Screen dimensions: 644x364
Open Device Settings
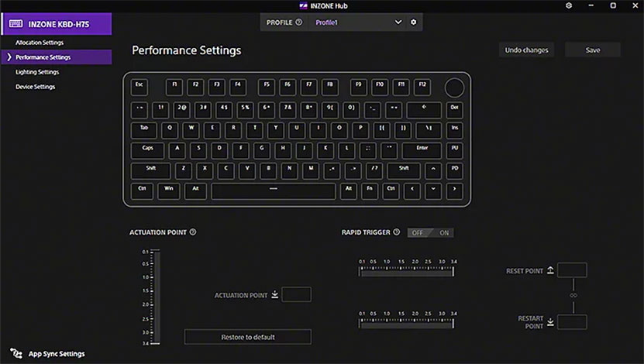pos(36,87)
